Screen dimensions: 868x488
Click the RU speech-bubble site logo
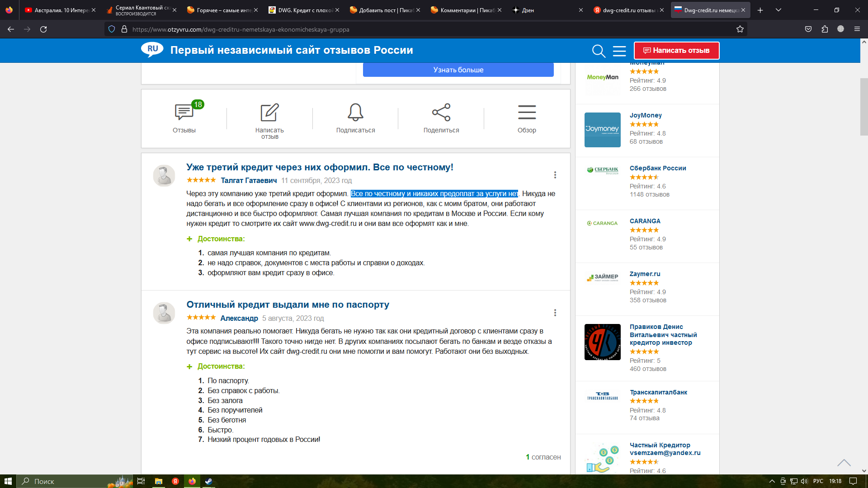click(x=152, y=50)
